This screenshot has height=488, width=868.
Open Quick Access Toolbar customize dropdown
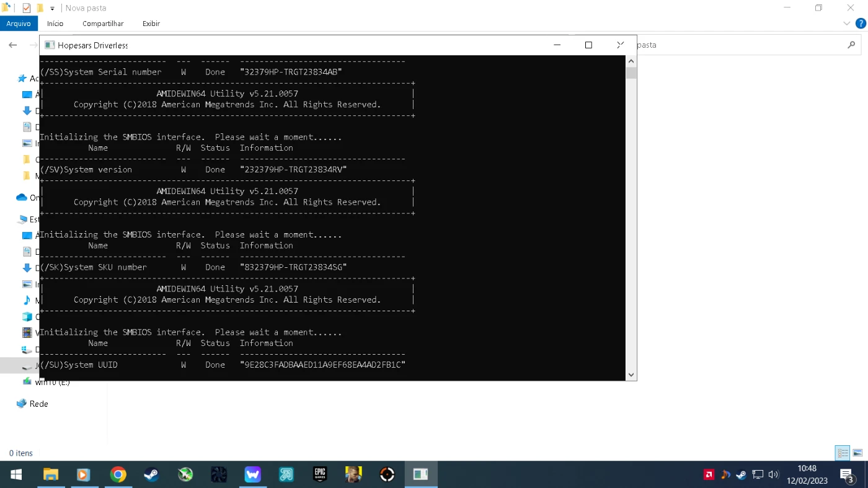(52, 8)
